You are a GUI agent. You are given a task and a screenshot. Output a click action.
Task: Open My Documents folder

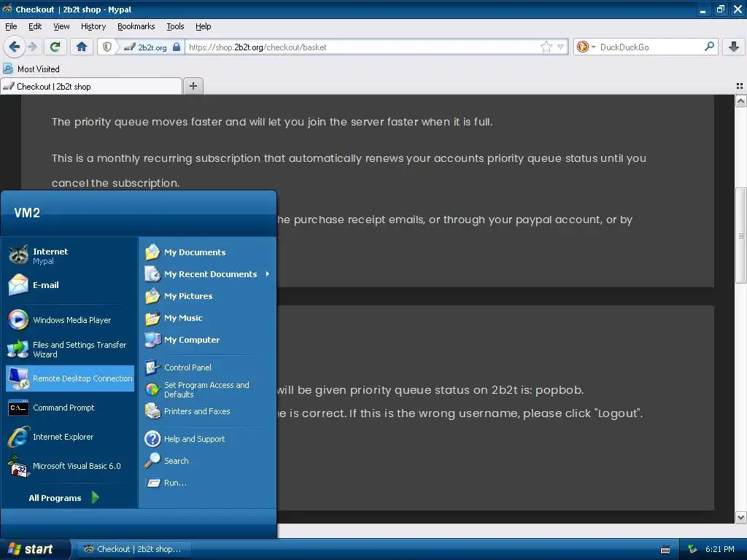pos(207,252)
